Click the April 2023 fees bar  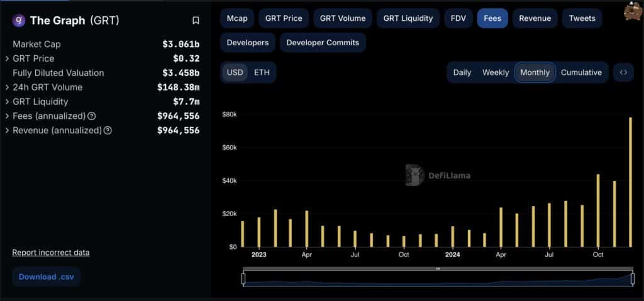(307, 229)
